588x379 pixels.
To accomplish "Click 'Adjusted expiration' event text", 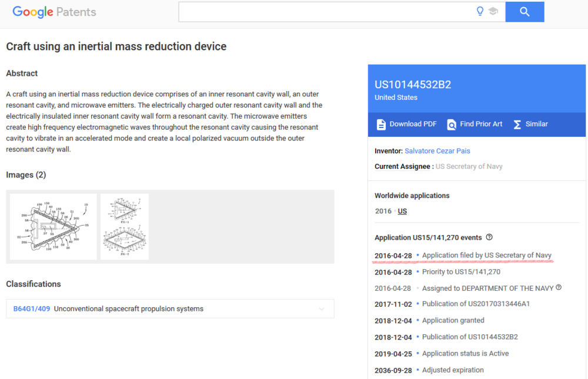I will tap(453, 370).
